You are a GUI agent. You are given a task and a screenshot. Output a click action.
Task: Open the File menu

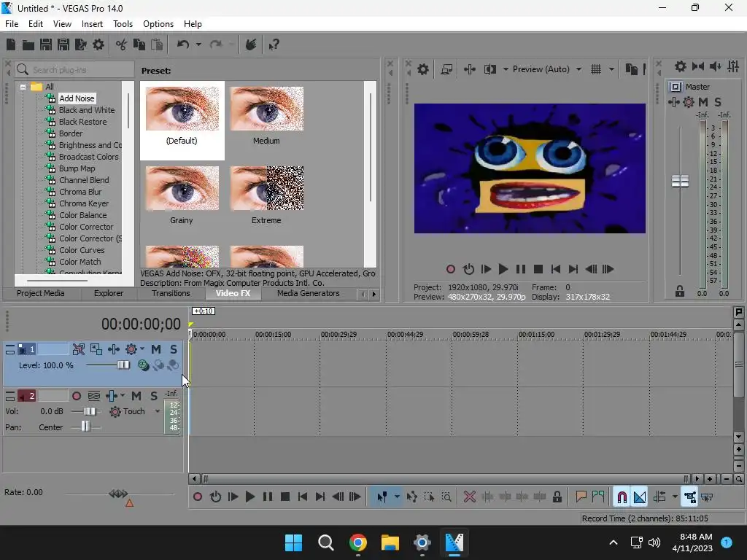(12, 24)
